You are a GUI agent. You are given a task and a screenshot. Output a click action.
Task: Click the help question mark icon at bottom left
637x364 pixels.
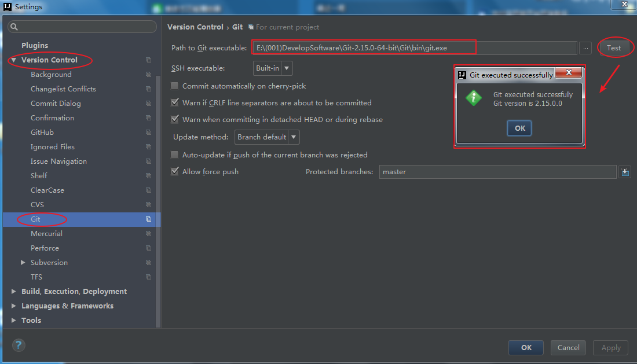pos(18,345)
